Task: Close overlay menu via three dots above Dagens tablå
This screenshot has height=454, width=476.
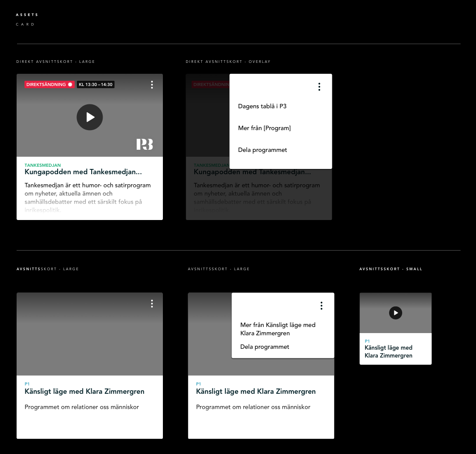Action: coord(319,87)
